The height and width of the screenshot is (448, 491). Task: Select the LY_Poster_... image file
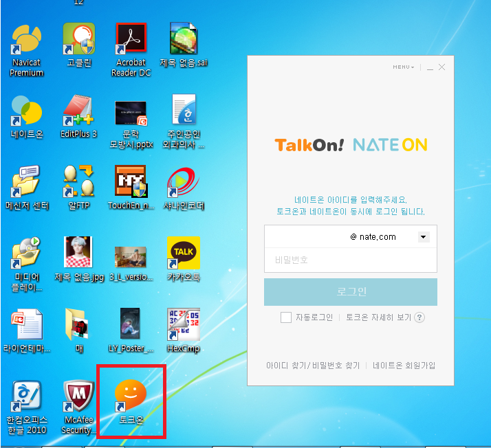click(x=131, y=331)
